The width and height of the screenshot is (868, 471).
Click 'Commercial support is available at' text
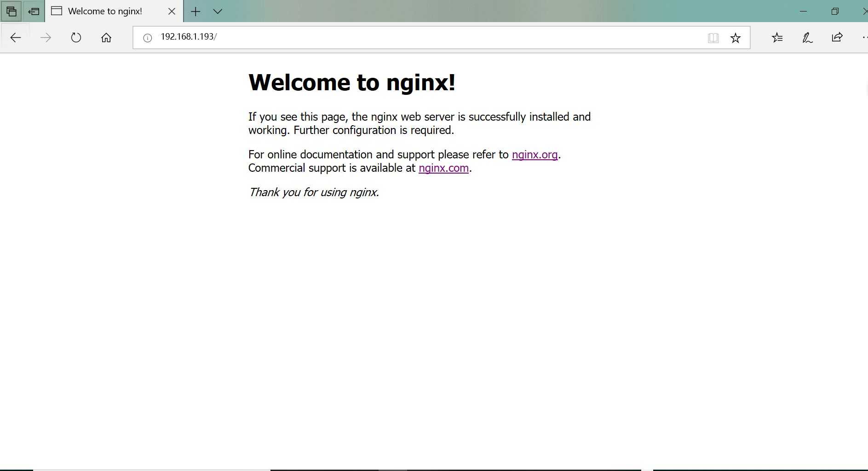pos(332,168)
